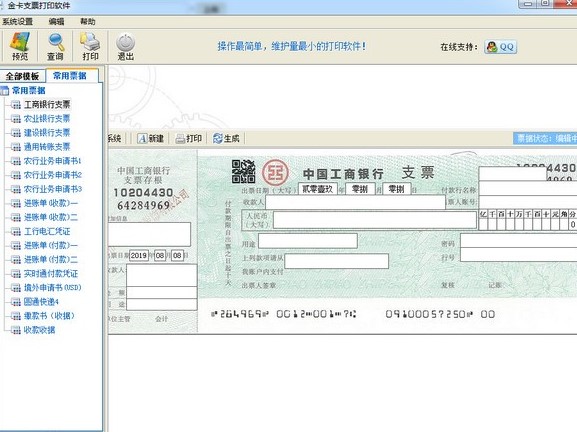Open the 查询 search tool
Image resolution: width=577 pixels, height=432 pixels.
click(56, 46)
